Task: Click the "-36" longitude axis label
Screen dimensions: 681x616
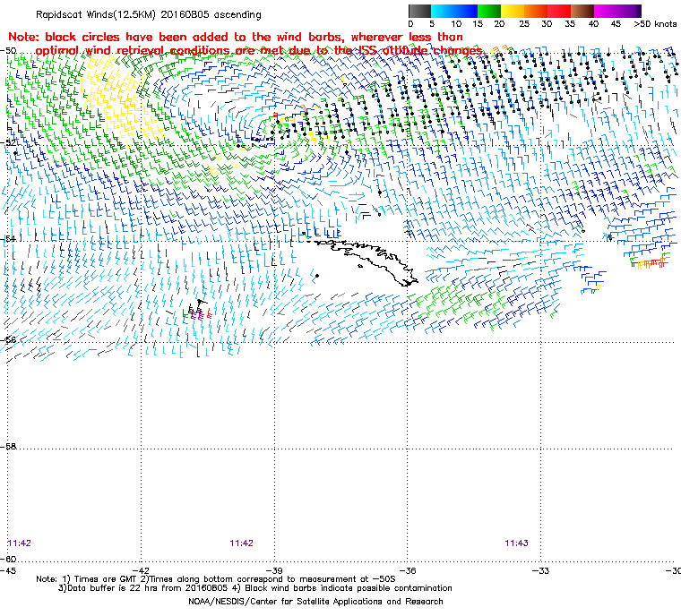Action: click(x=408, y=570)
